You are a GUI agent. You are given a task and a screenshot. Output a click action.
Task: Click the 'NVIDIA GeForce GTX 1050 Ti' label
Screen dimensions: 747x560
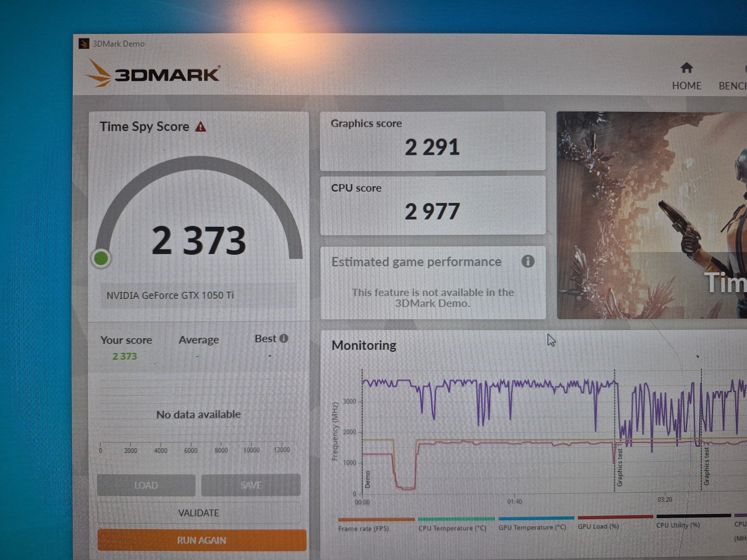pos(170,295)
